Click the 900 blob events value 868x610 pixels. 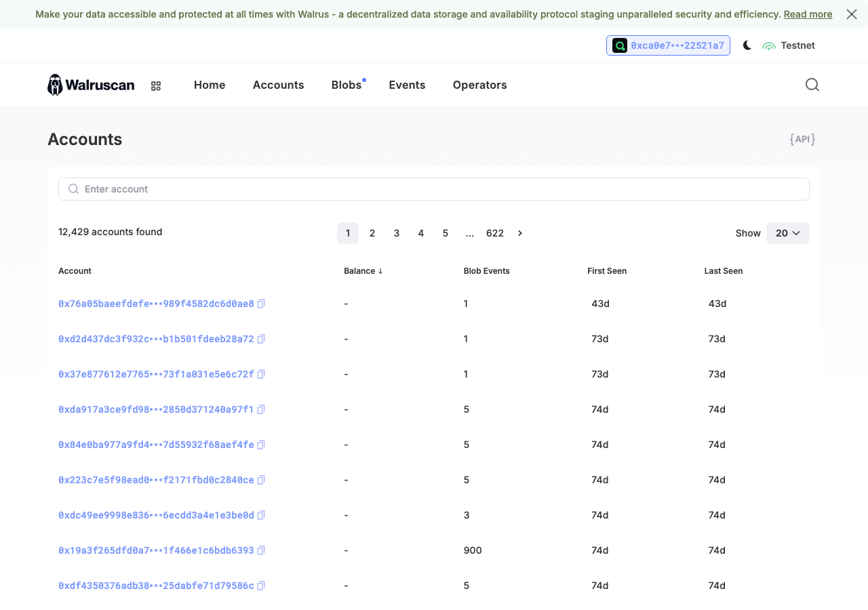pos(473,550)
